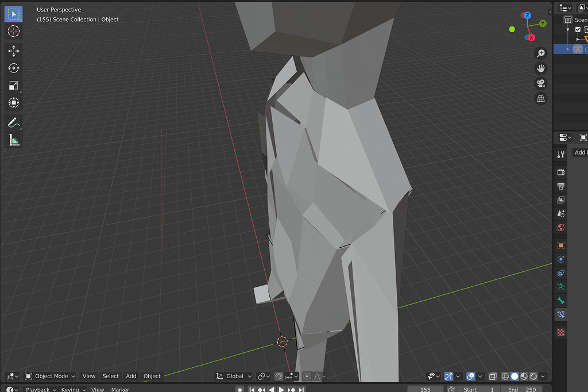Viewport: 588px width, 392px height.
Task: Open the Texture properties checker tab
Action: [560, 332]
